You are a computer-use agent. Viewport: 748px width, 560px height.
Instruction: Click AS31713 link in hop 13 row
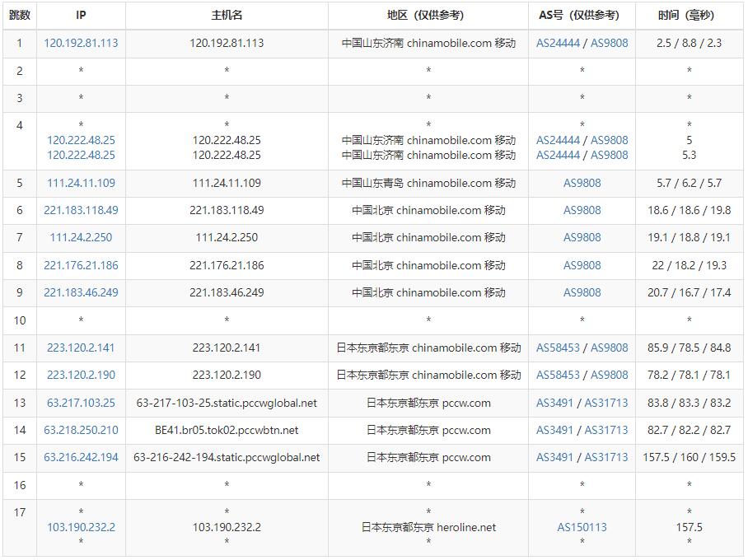coord(606,403)
